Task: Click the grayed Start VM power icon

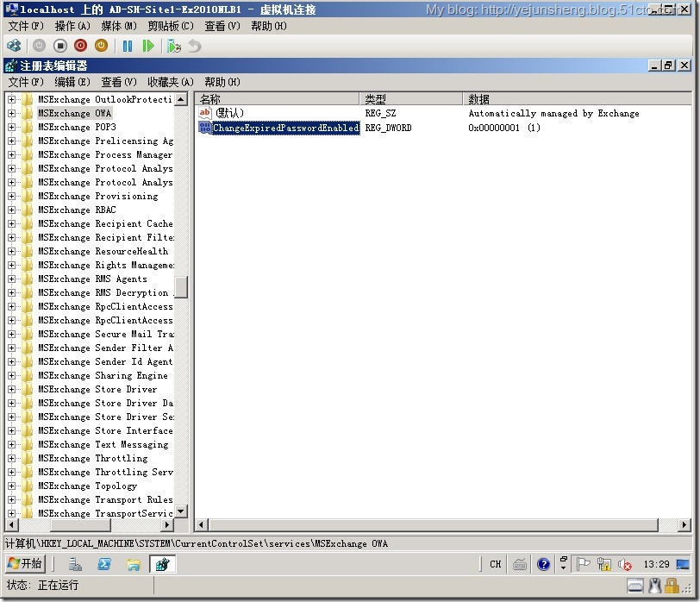Action: 40,46
